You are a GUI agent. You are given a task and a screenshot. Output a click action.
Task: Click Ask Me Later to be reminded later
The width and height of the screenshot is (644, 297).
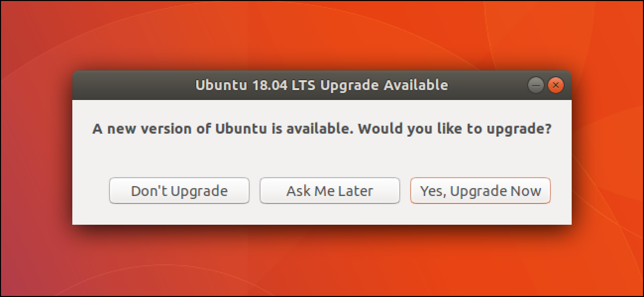(330, 191)
